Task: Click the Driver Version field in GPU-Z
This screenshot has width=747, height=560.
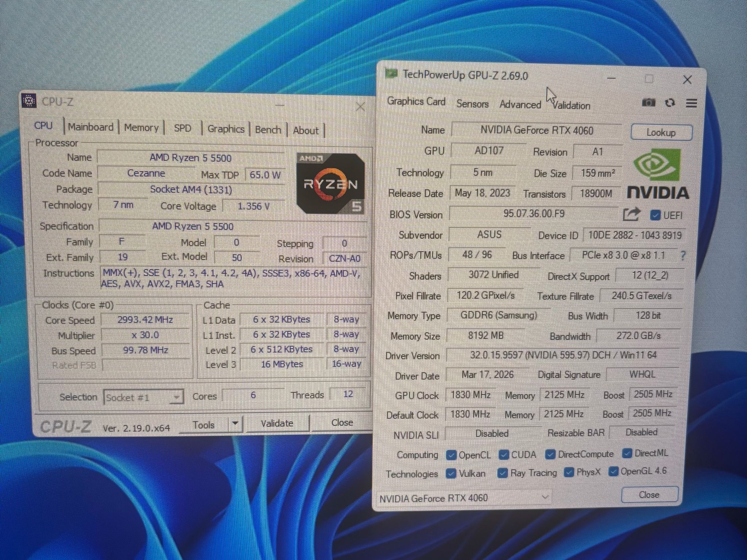Action: pos(563,355)
